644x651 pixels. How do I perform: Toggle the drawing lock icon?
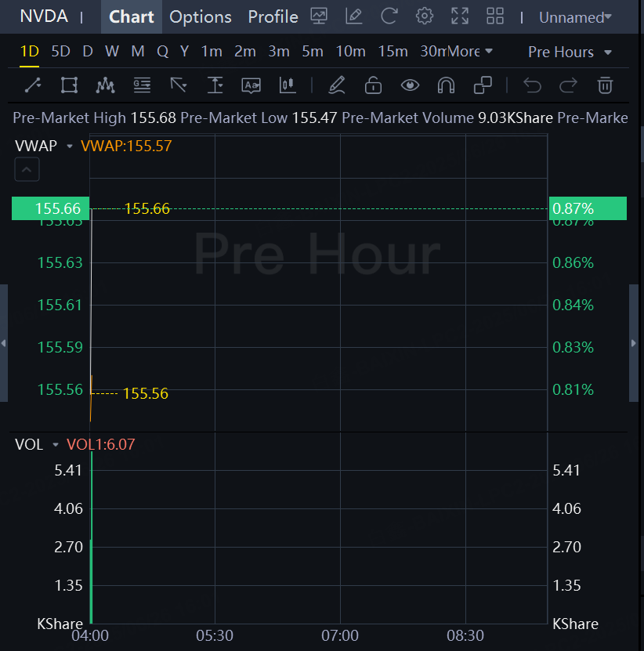coord(373,85)
